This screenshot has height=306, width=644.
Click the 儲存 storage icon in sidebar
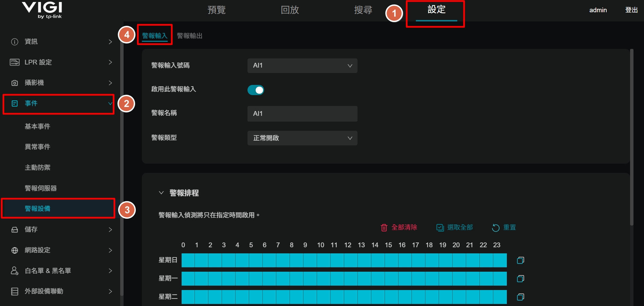click(x=15, y=230)
